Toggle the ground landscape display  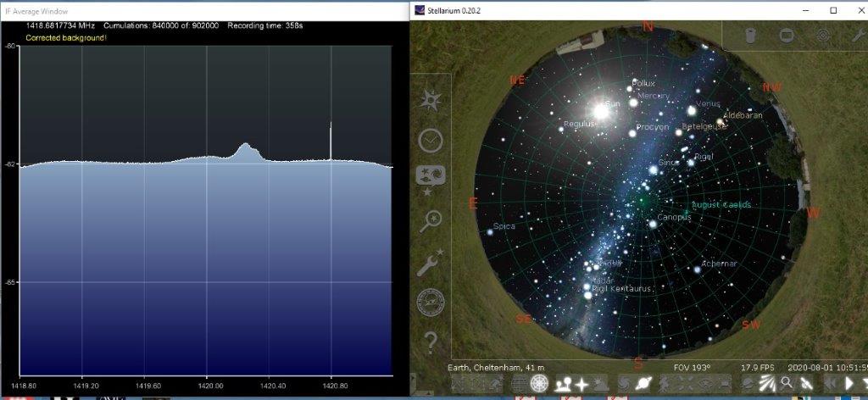[563, 385]
